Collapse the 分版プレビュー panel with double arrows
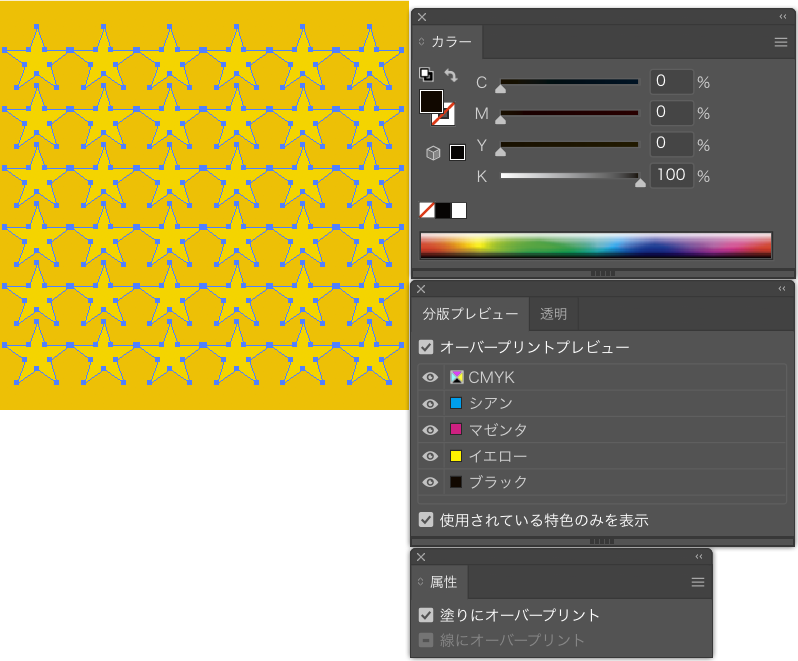798x661 pixels. 782,289
